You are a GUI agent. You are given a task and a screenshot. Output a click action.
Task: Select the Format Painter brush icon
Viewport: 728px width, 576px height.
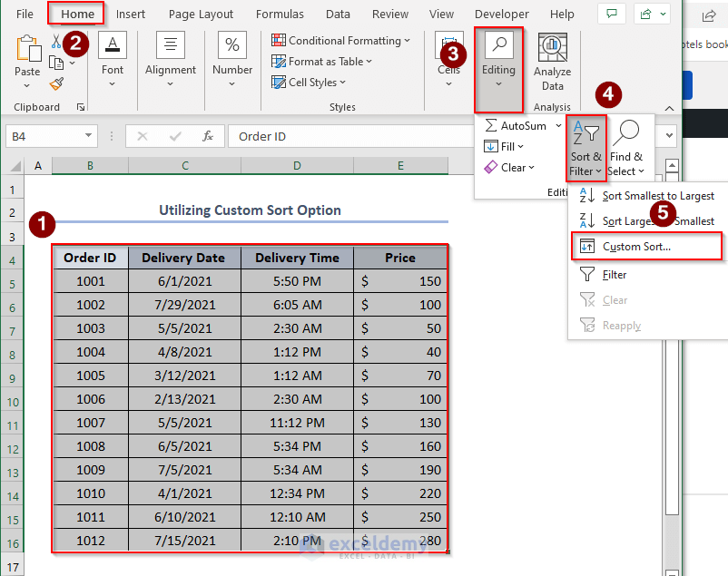56,84
